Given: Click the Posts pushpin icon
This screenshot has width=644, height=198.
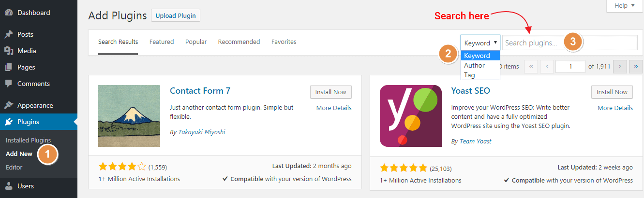Looking at the screenshot, I should [8, 34].
